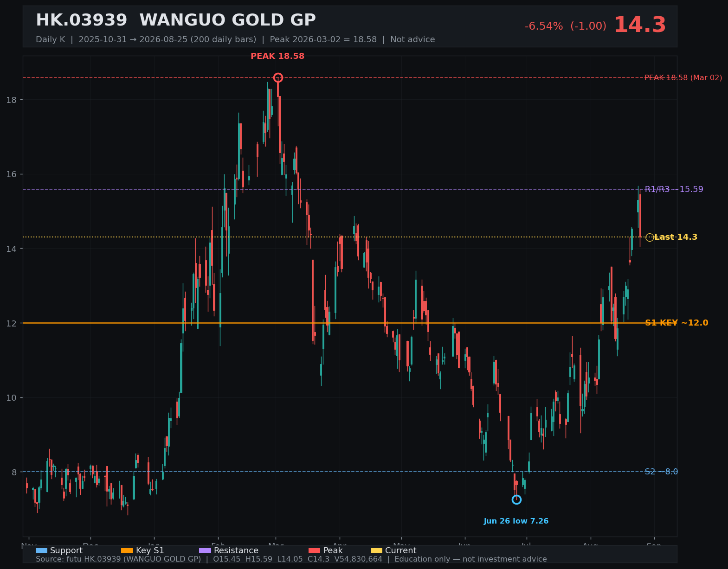Click the Peak 2026-03-02 = 18.58 subtitle text
The width and height of the screenshot is (728, 569).
[x=323, y=40]
